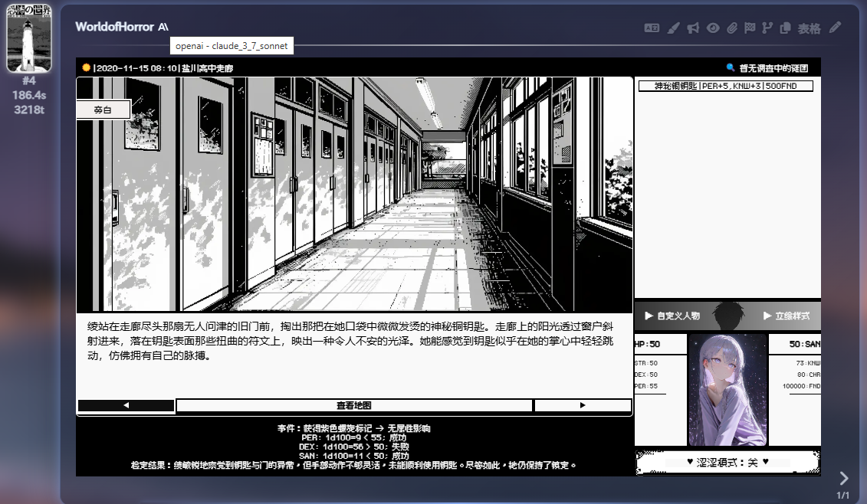The height and width of the screenshot is (504, 867).
Task: Click the PER:55 attribute
Action: (645, 386)
